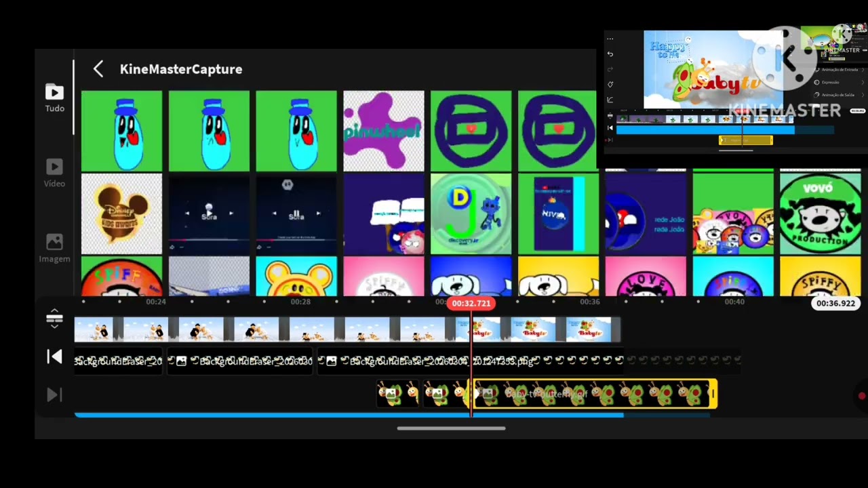
Task: Click the keyframe diamond icon in inset video
Action: point(610,85)
